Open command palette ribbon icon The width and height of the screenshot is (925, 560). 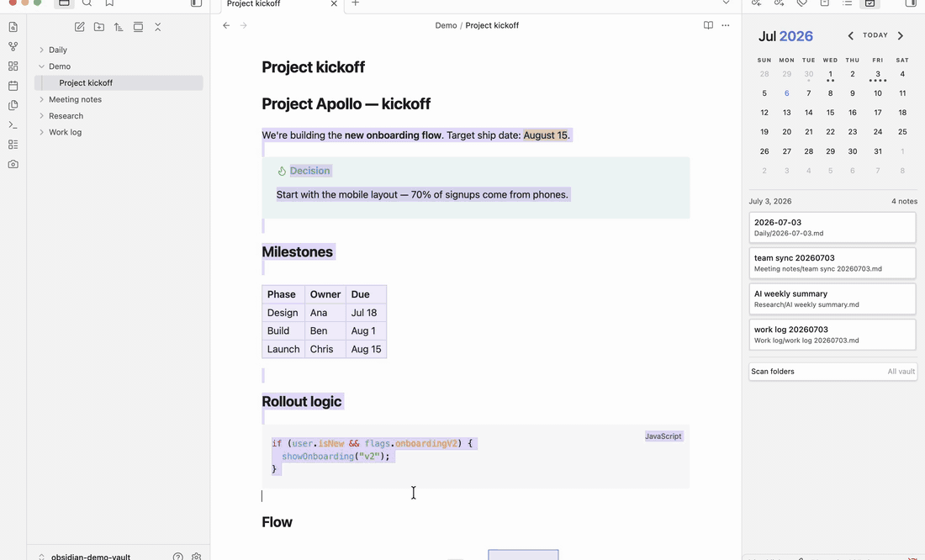tap(13, 125)
